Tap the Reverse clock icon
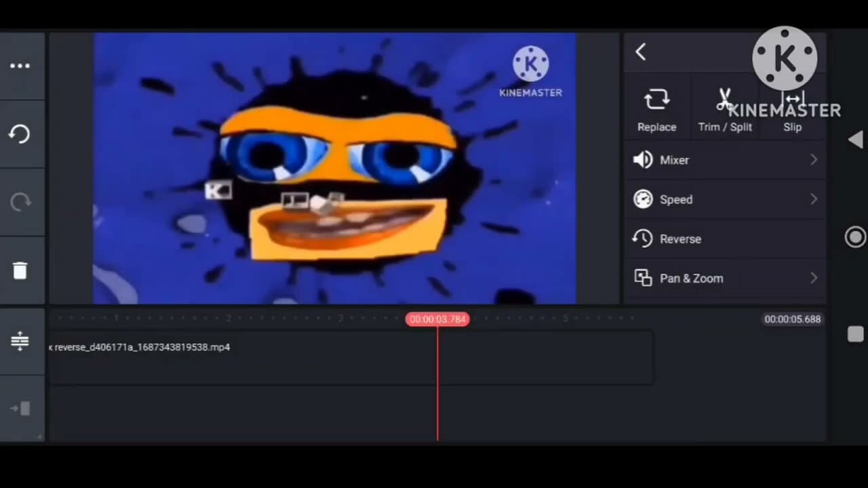 [x=642, y=239]
